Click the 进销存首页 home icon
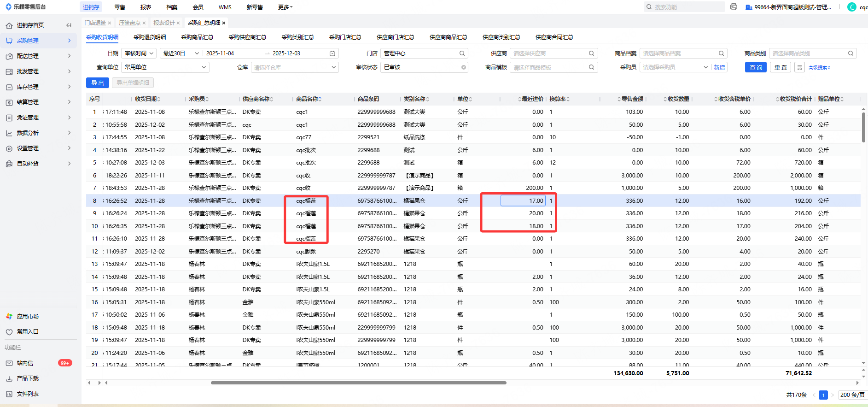 point(9,25)
